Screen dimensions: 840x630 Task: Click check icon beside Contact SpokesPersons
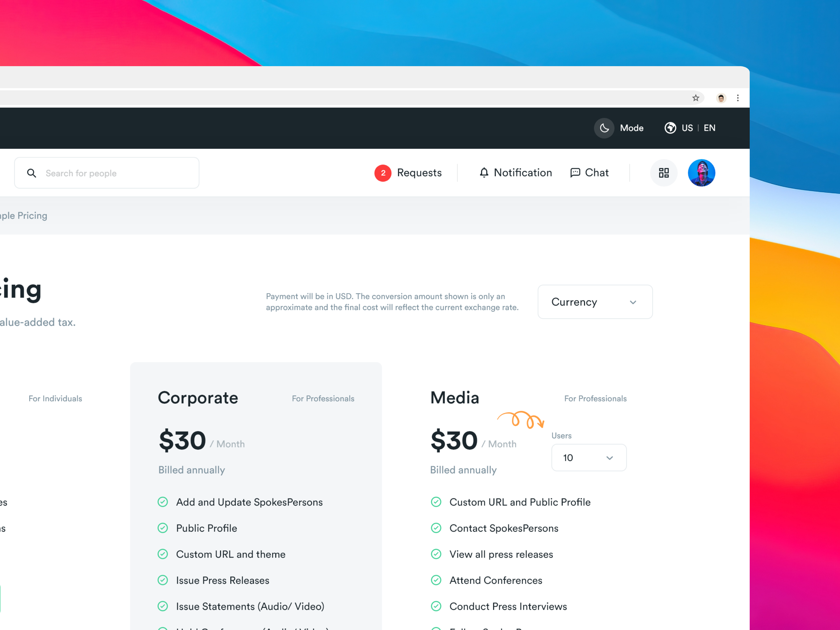coord(436,528)
